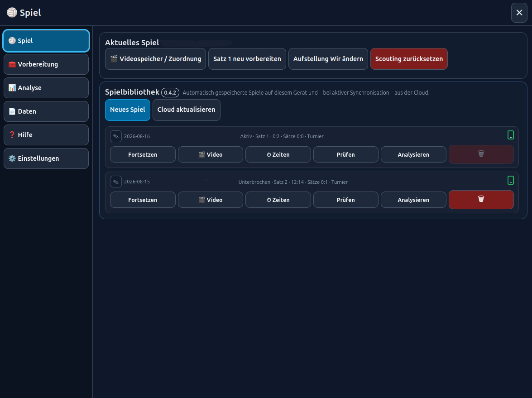Start a Neues Spiel
The height and width of the screenshot is (398, 532).
coord(128,110)
